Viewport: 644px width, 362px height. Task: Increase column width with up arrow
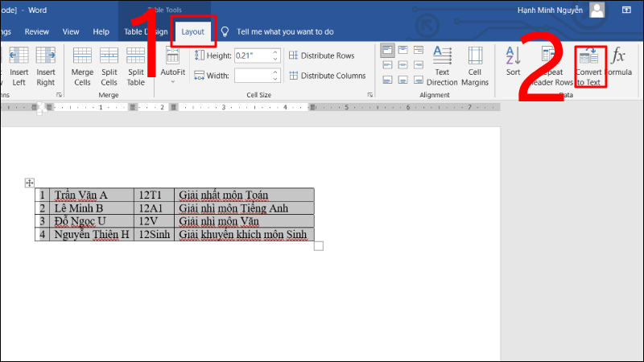click(275, 72)
